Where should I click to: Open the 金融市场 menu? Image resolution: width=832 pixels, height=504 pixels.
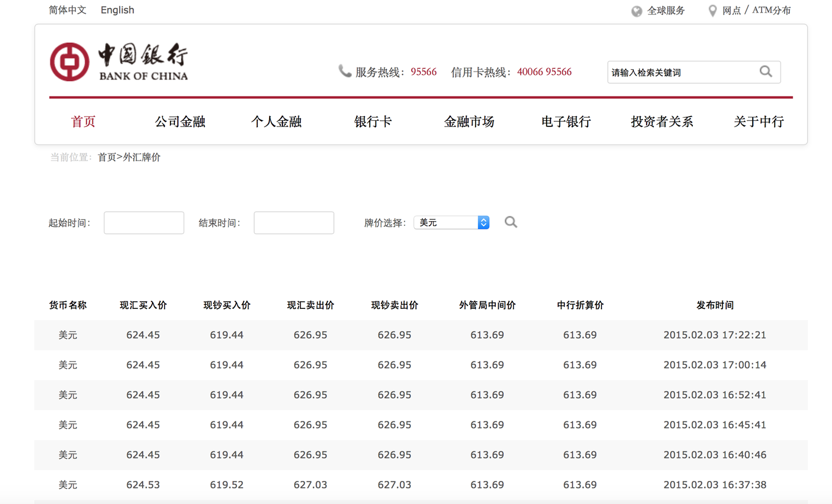(x=469, y=122)
